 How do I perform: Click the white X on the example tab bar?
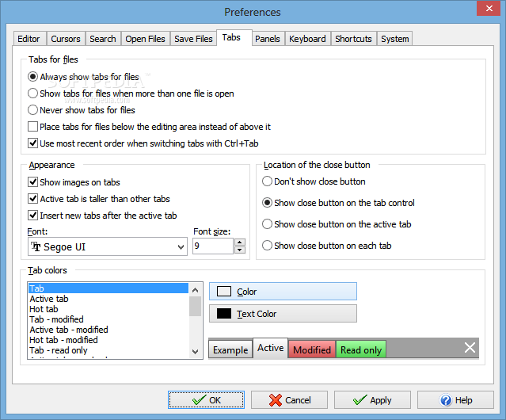tap(470, 348)
